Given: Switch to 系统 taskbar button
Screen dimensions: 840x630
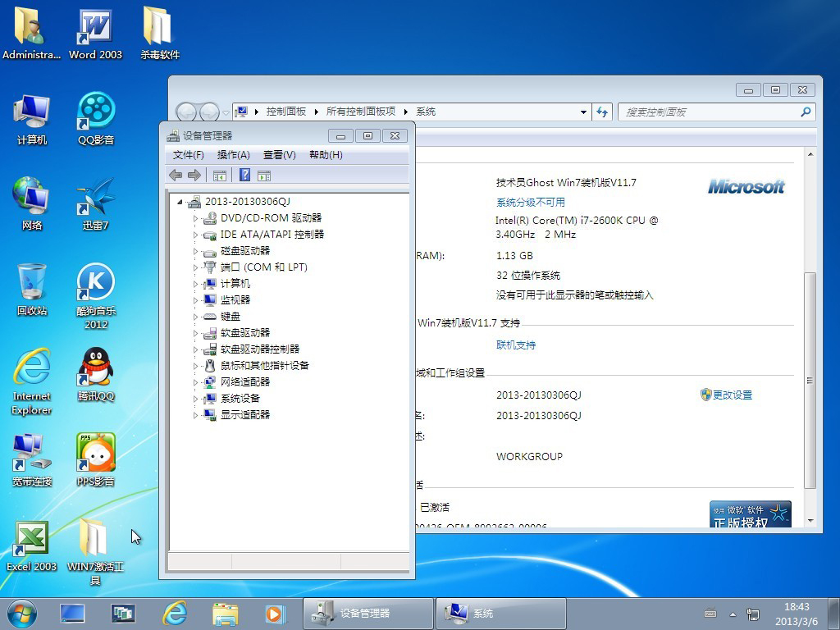Looking at the screenshot, I should [501, 614].
